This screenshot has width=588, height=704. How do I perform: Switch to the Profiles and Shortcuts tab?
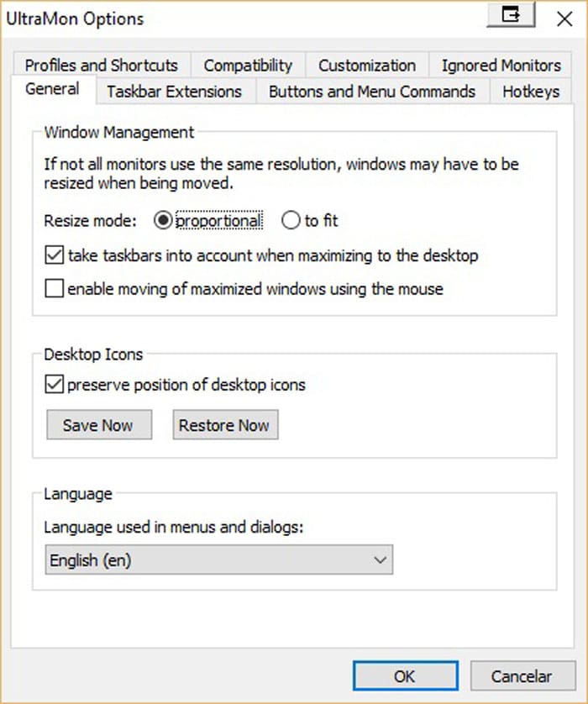pos(102,65)
